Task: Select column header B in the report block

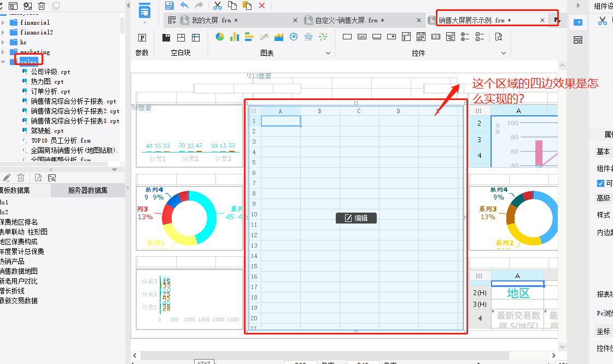Action: 320,111
